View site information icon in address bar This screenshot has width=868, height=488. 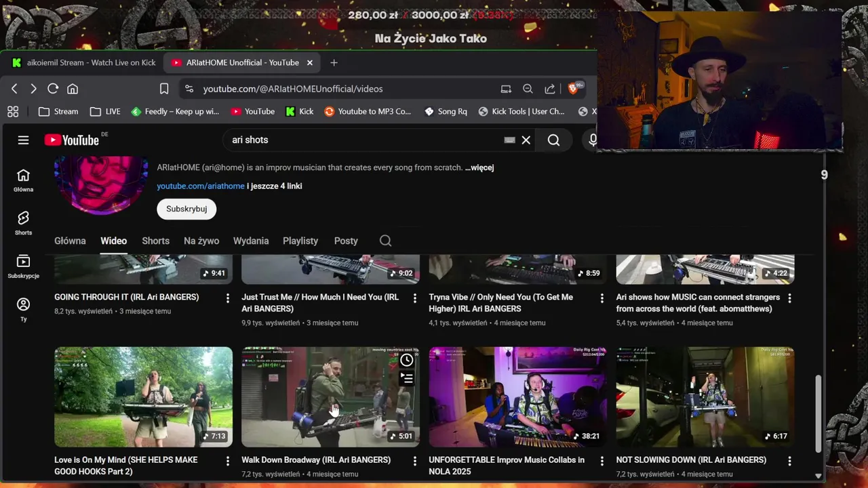point(189,89)
